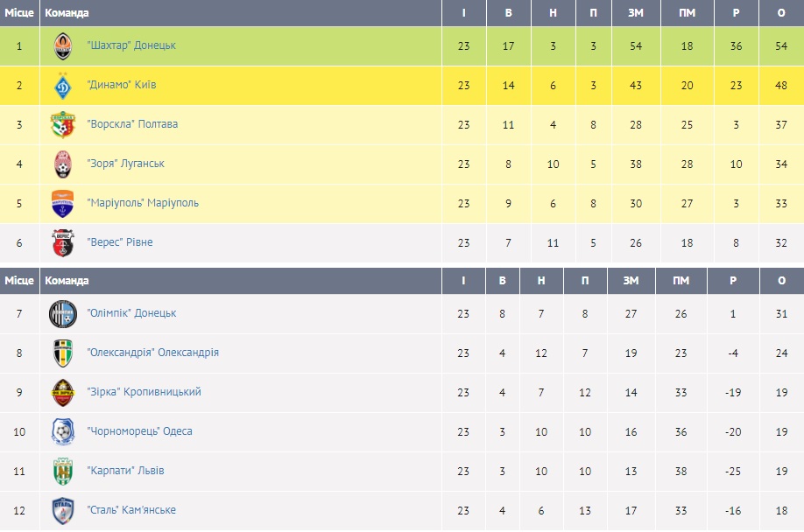Click the Veres Rivne club logo
The image size is (804, 532).
(63, 242)
